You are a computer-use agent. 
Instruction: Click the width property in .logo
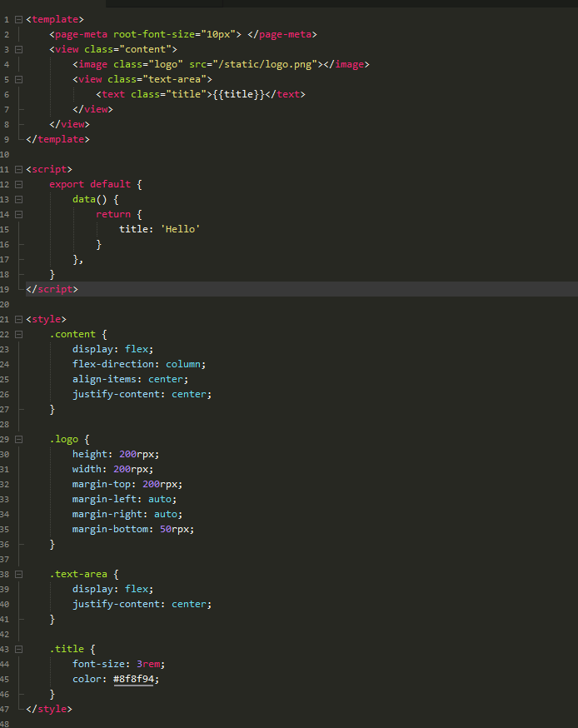pyautogui.click(x=87, y=469)
